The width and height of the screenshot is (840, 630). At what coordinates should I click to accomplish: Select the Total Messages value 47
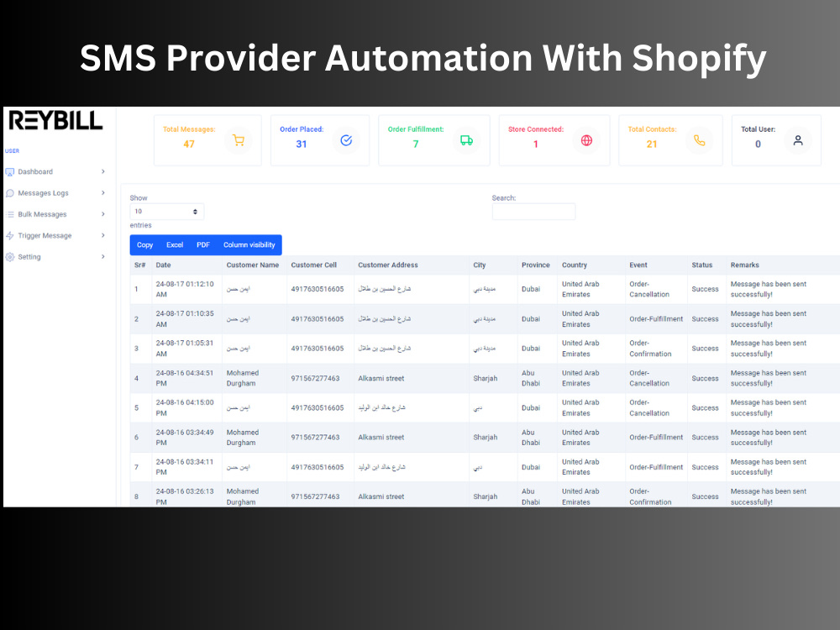coord(188,144)
